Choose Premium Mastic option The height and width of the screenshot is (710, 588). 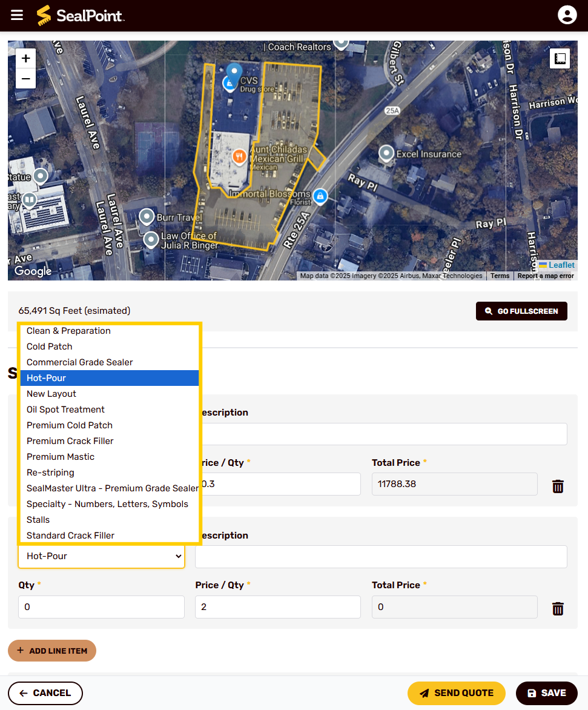pos(110,457)
